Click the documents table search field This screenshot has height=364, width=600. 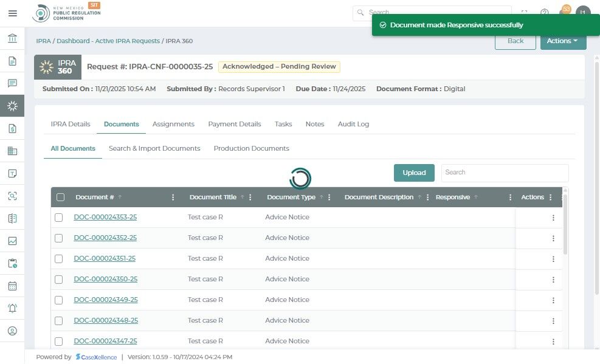[505, 173]
